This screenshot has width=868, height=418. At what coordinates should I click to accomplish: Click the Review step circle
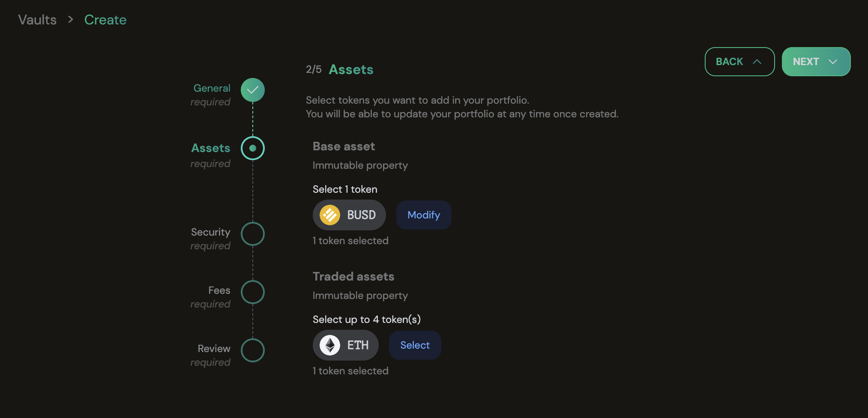pyautogui.click(x=253, y=350)
